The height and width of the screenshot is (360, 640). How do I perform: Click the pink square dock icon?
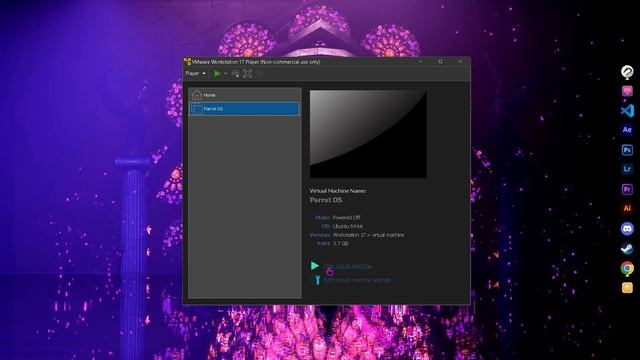point(627,91)
